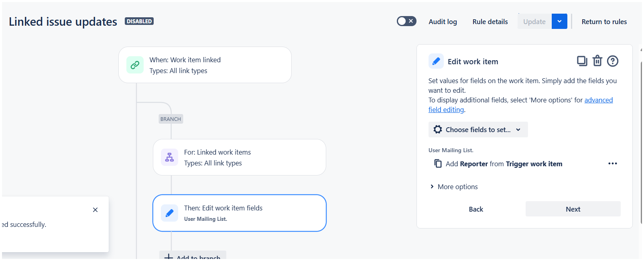
Task: Open the advanced field editing link
Action: click(x=599, y=100)
